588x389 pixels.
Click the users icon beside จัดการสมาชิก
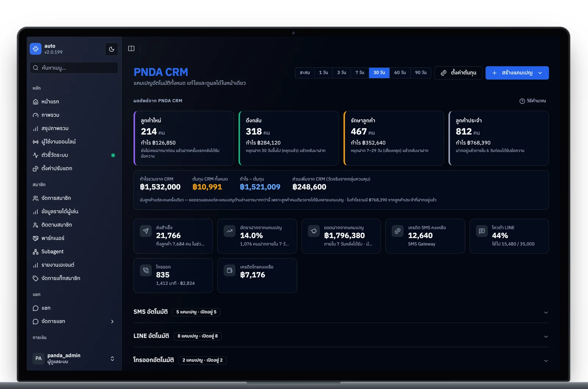coord(36,198)
